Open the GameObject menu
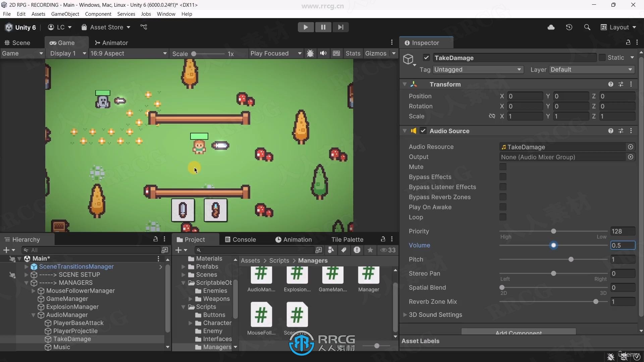Screen dimensions: 644x362 pos(65,14)
